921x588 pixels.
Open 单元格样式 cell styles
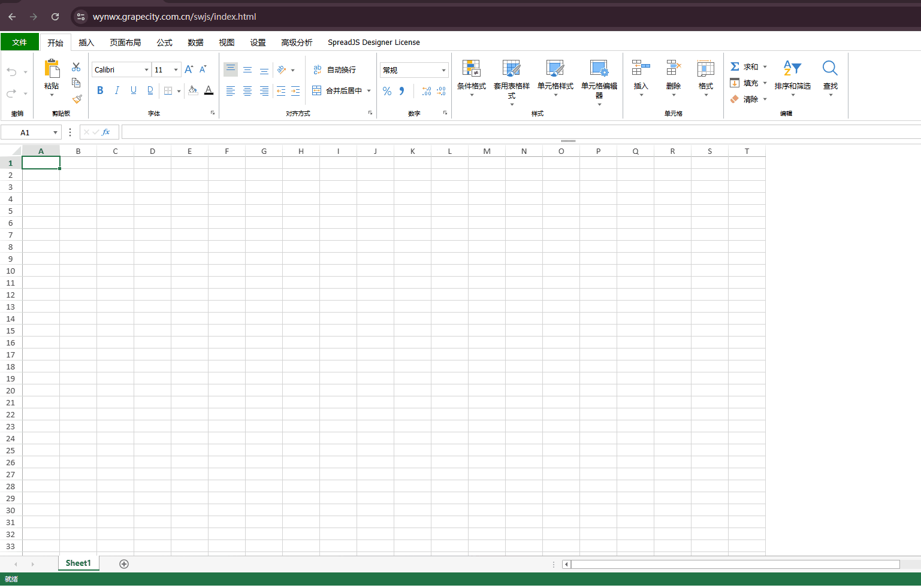[x=555, y=78]
